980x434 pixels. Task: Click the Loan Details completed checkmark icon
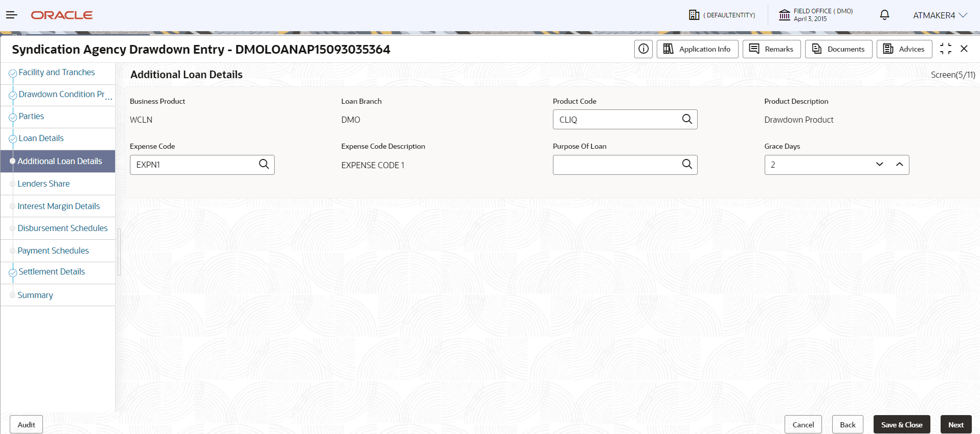point(13,140)
